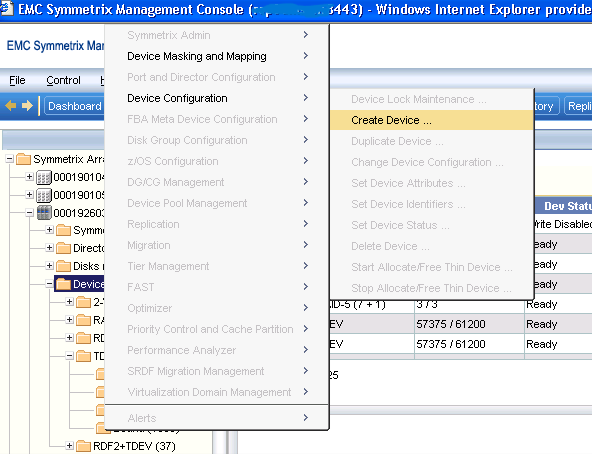Click the Replication menu entry
The height and width of the screenshot is (454, 592).
217,224
